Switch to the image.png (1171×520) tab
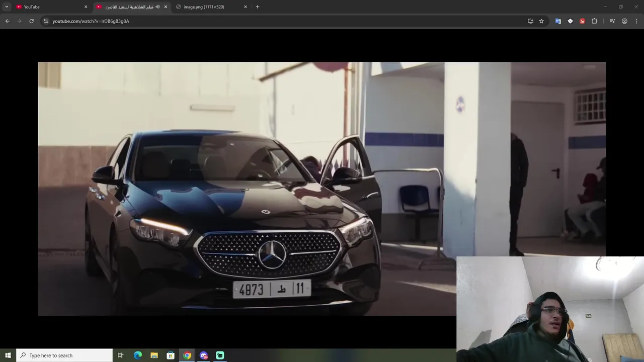644x362 pixels. point(211,7)
